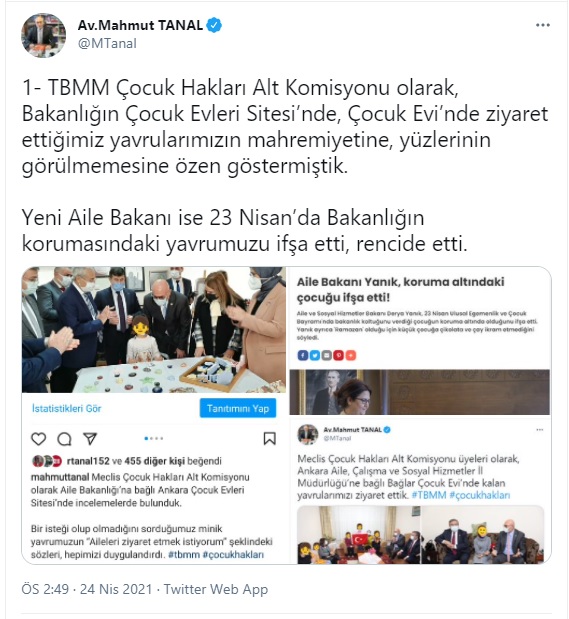Click the tweet timestamp ÖS 2:49

point(45,589)
